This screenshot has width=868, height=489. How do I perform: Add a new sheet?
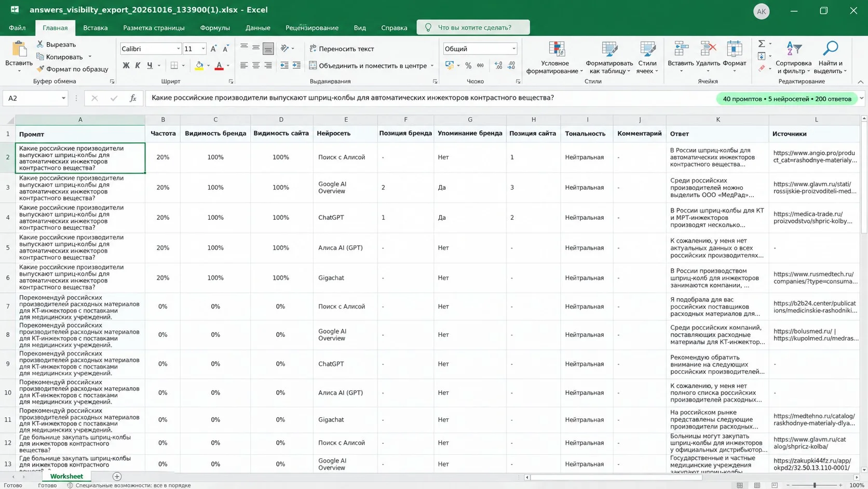[117, 476]
